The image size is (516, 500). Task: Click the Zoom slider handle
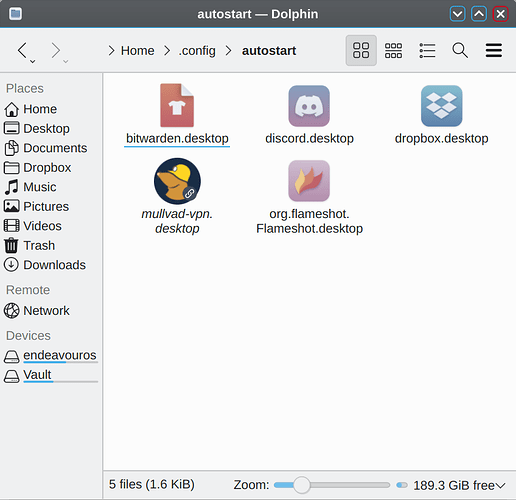[301, 485]
